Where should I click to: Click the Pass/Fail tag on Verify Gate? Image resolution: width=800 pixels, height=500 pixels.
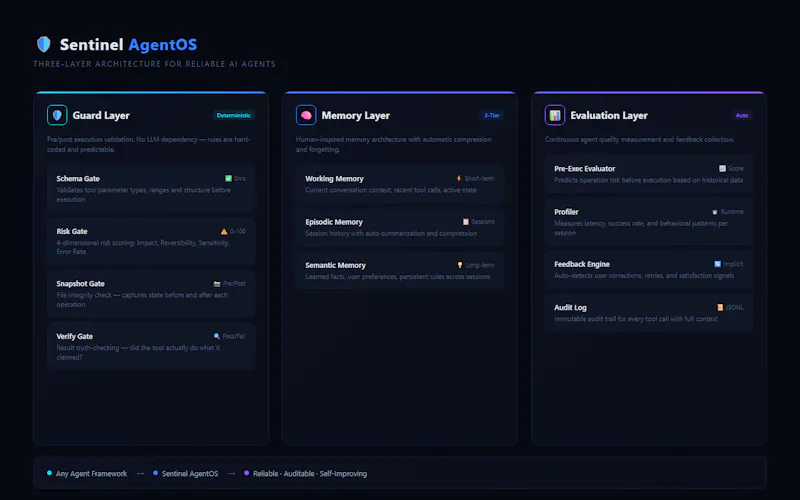click(234, 336)
